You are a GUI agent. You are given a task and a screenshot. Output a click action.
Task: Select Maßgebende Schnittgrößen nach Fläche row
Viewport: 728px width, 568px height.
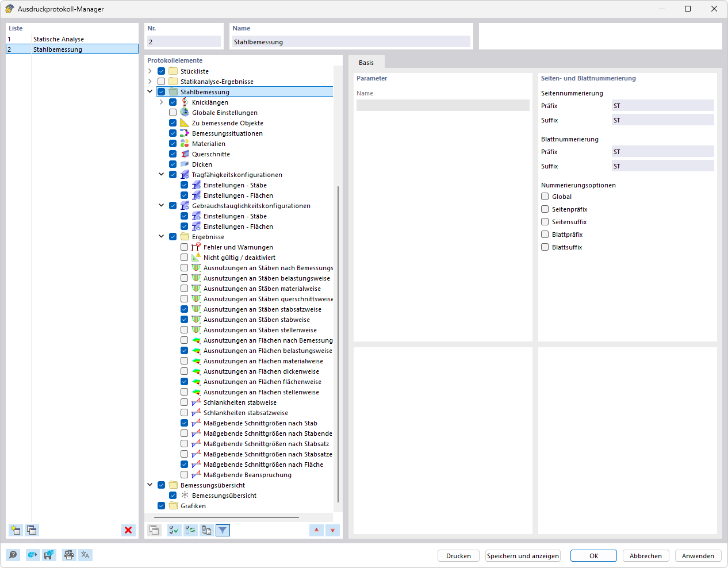click(263, 465)
